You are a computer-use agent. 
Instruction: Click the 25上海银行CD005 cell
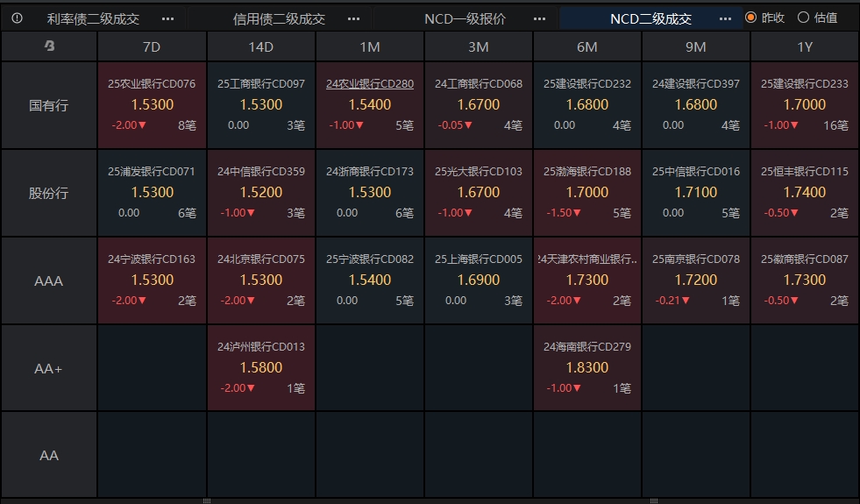[479, 280]
